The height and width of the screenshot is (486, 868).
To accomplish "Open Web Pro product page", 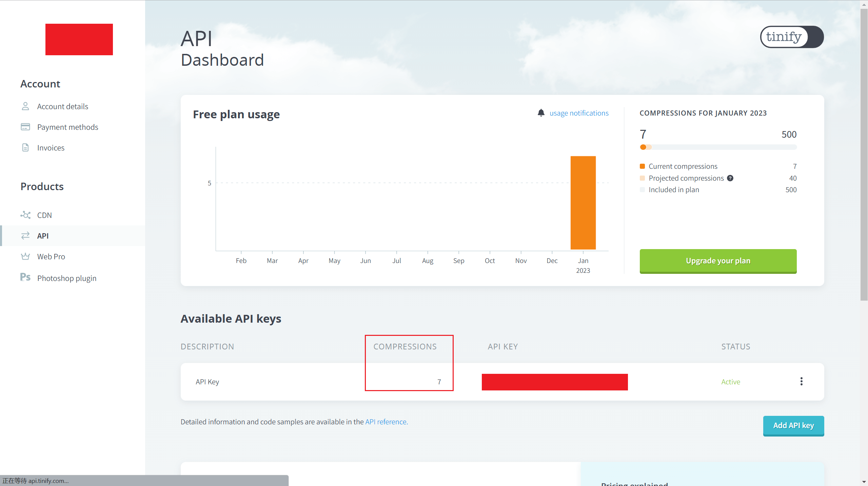I will 51,257.
